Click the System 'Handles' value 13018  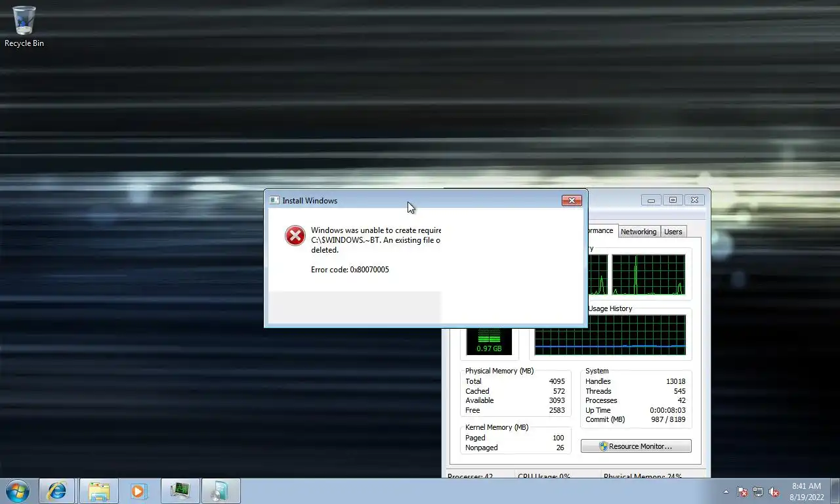(x=675, y=381)
